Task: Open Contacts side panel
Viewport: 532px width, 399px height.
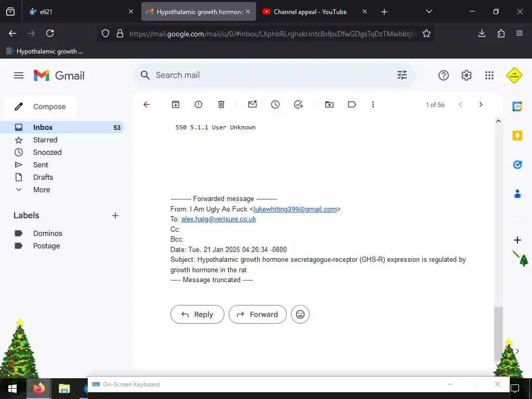Action: (x=517, y=194)
